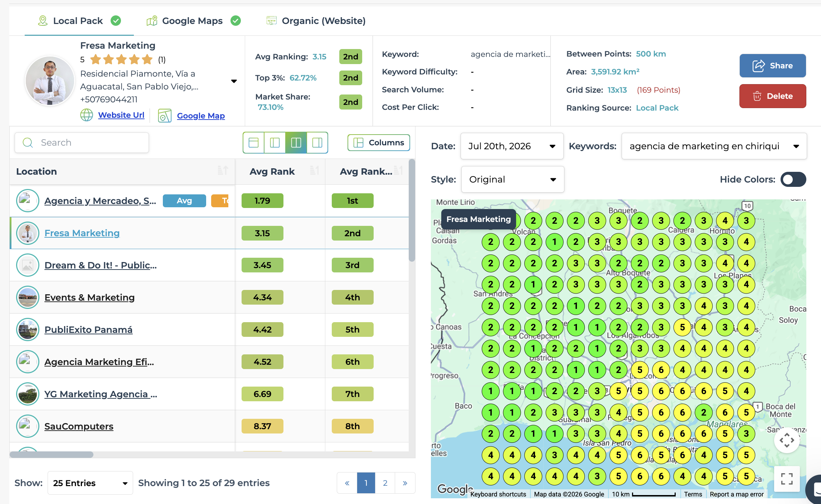Click in the Search field
The image size is (821, 504).
82,143
